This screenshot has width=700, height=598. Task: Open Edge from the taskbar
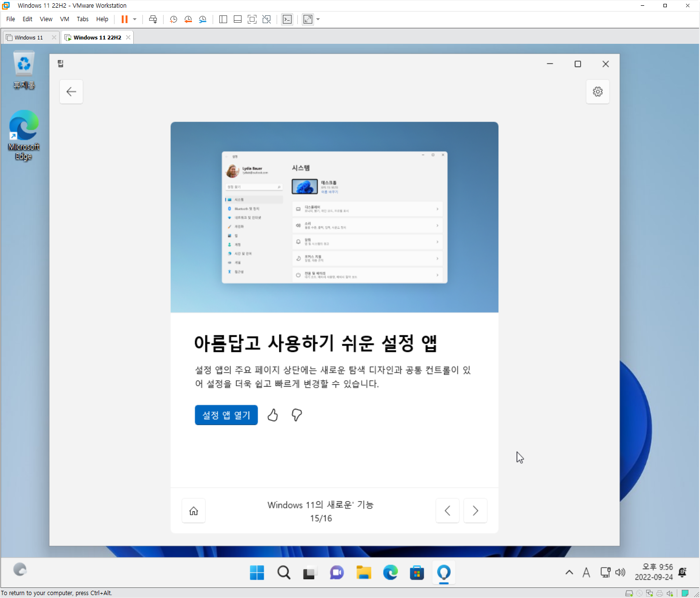pyautogui.click(x=390, y=572)
